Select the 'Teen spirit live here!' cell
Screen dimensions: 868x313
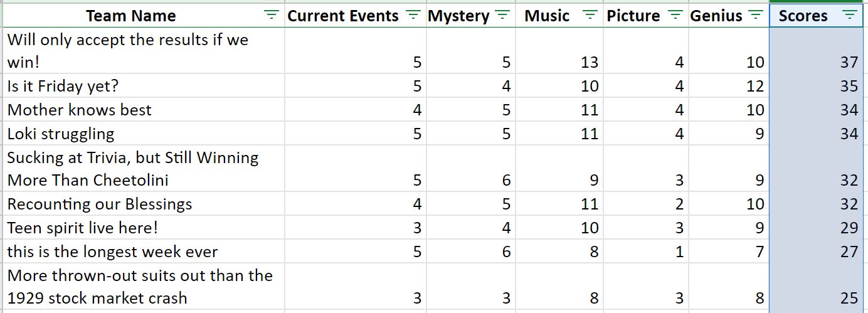point(144,228)
